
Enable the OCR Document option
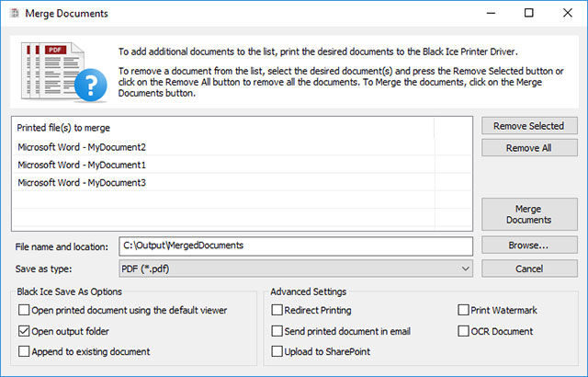pos(463,331)
